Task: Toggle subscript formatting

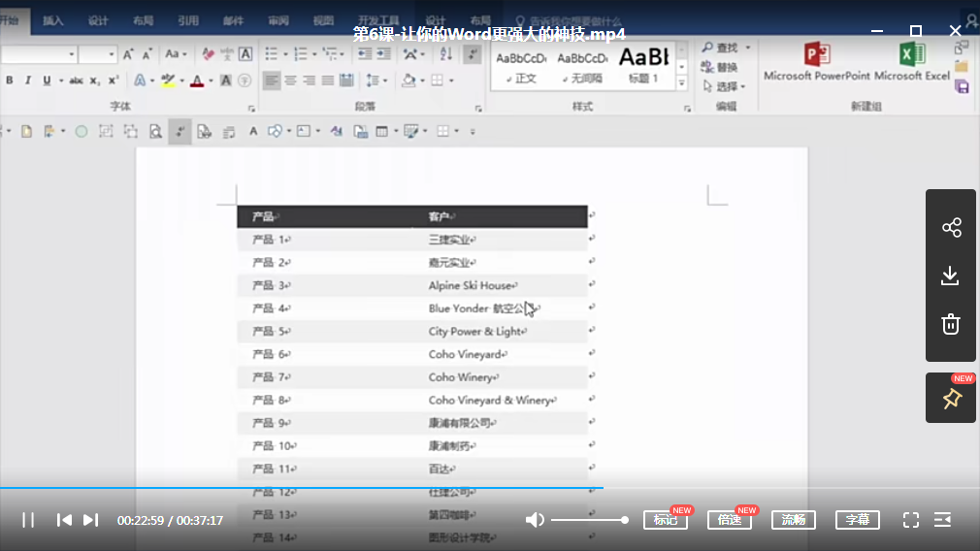Action: (94, 81)
